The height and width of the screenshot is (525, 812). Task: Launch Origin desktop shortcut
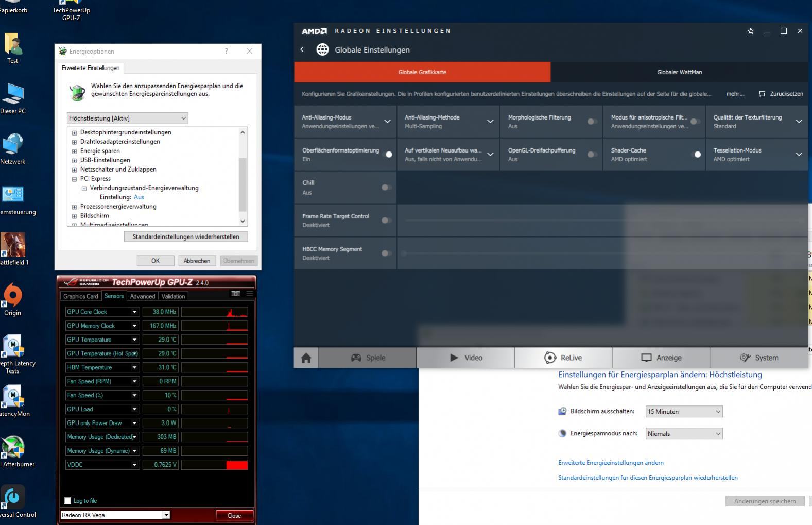13,300
